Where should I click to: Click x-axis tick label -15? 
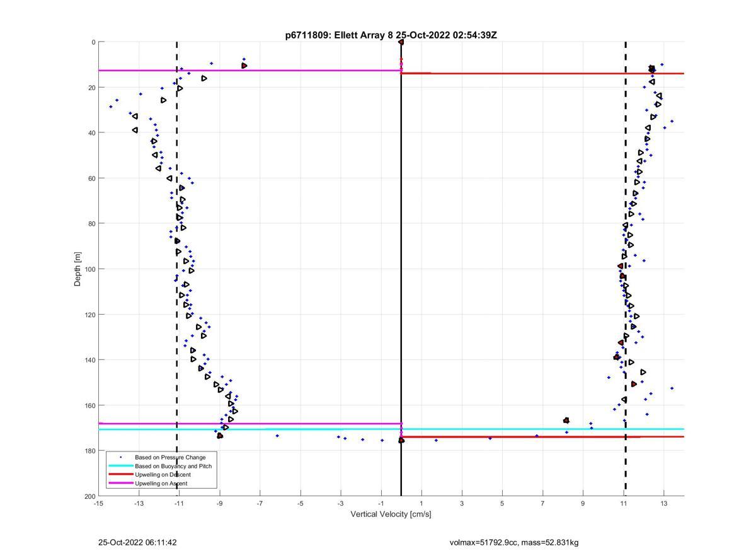pyautogui.click(x=98, y=503)
